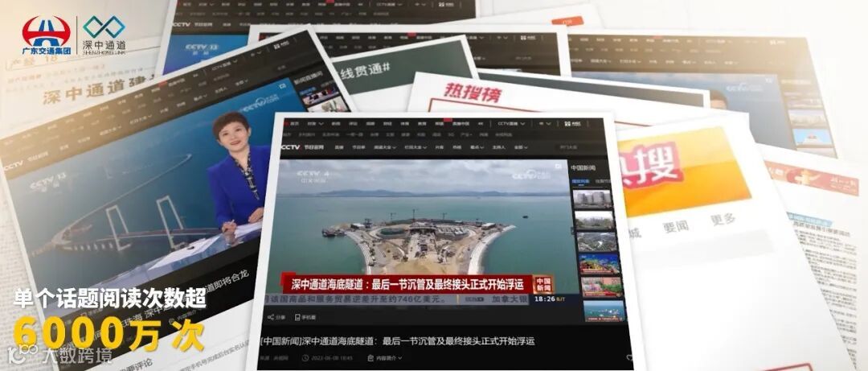Viewport: 868px width, 371px height.
Task: Click the thumbnail beside the left window's video
Action: coord(321,96)
